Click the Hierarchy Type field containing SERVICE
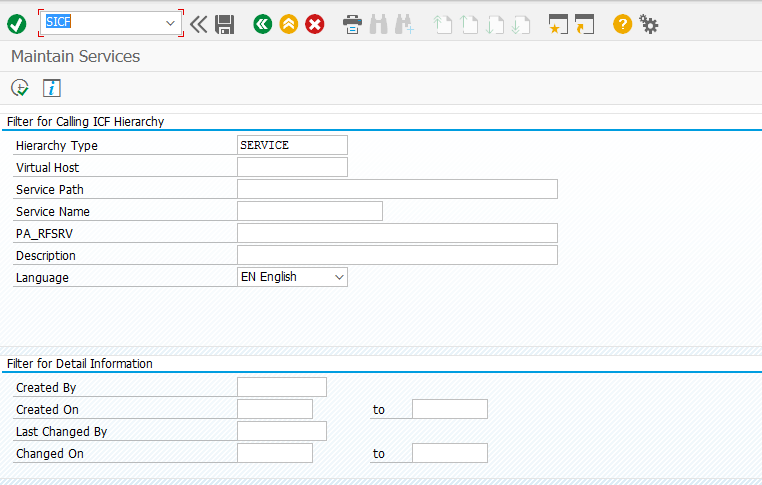This screenshot has width=762, height=485. tap(292, 145)
